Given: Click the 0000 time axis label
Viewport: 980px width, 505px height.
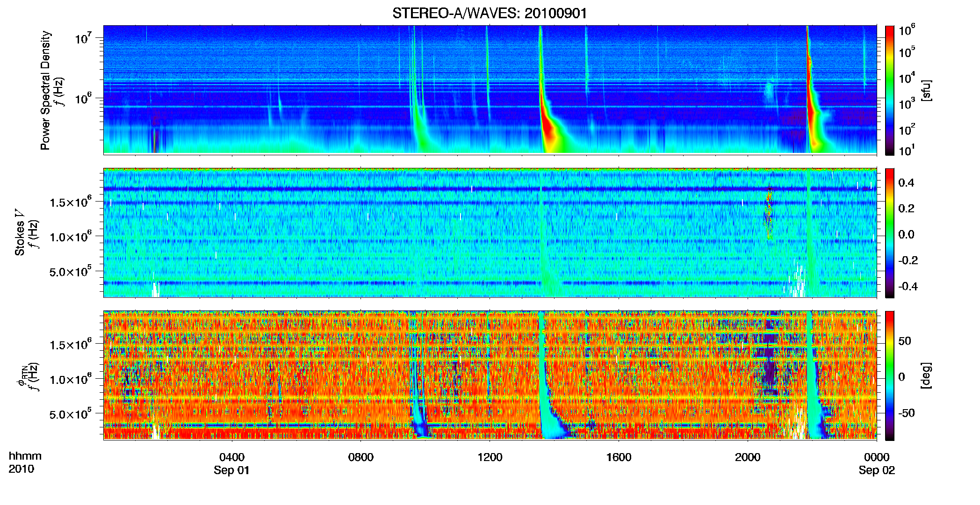Looking at the screenshot, I should (877, 457).
